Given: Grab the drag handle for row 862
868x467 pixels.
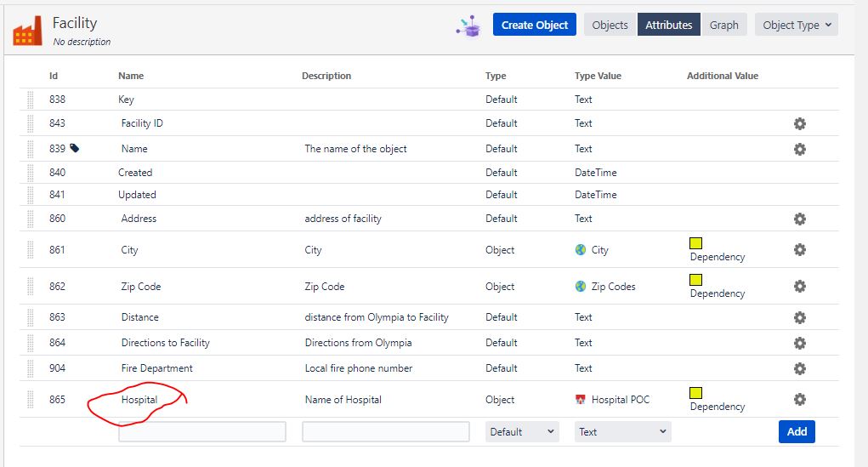Looking at the screenshot, I should click(x=31, y=287).
